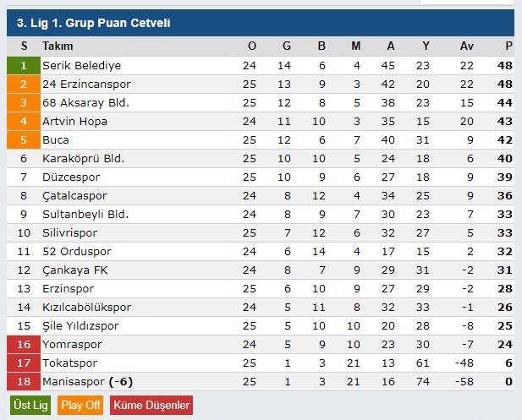
Task: Click the red Küme Düşenler legend button
Action: pos(151,405)
